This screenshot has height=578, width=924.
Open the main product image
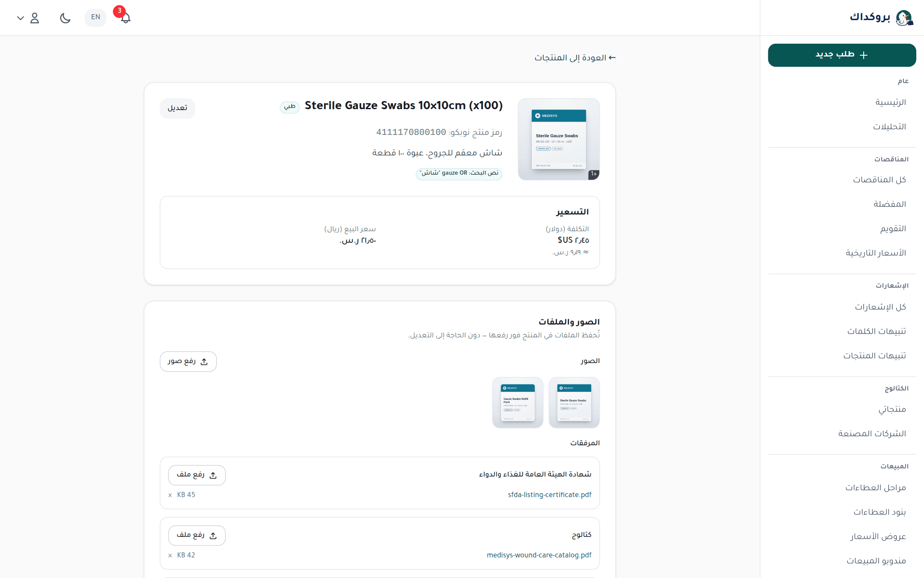click(x=559, y=139)
